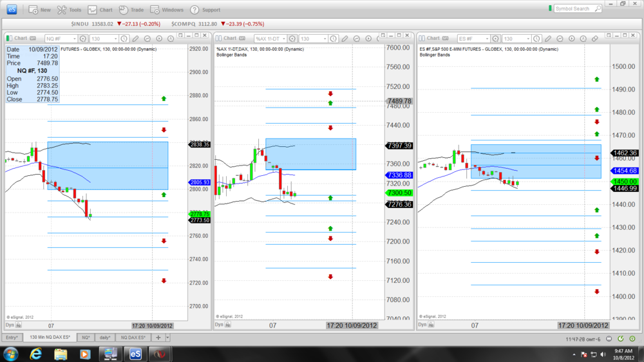Open ES #F symbol dropdown
Image resolution: width=644 pixels, height=362 pixels.
point(473,39)
